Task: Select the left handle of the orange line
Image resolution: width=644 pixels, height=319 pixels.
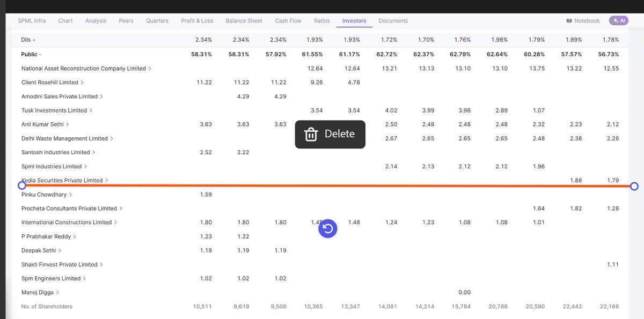Action: click(x=22, y=186)
